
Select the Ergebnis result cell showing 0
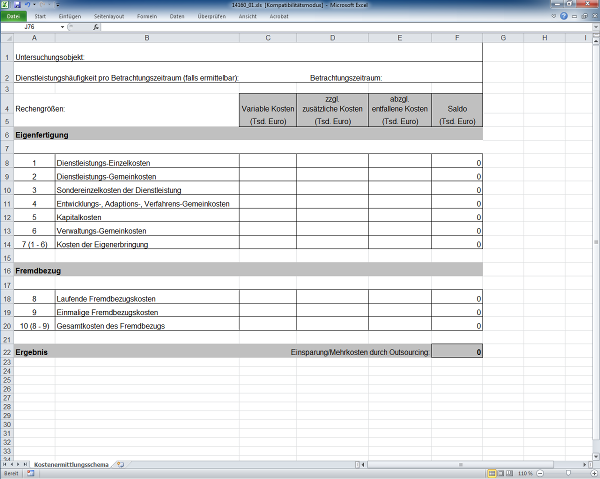click(x=457, y=353)
